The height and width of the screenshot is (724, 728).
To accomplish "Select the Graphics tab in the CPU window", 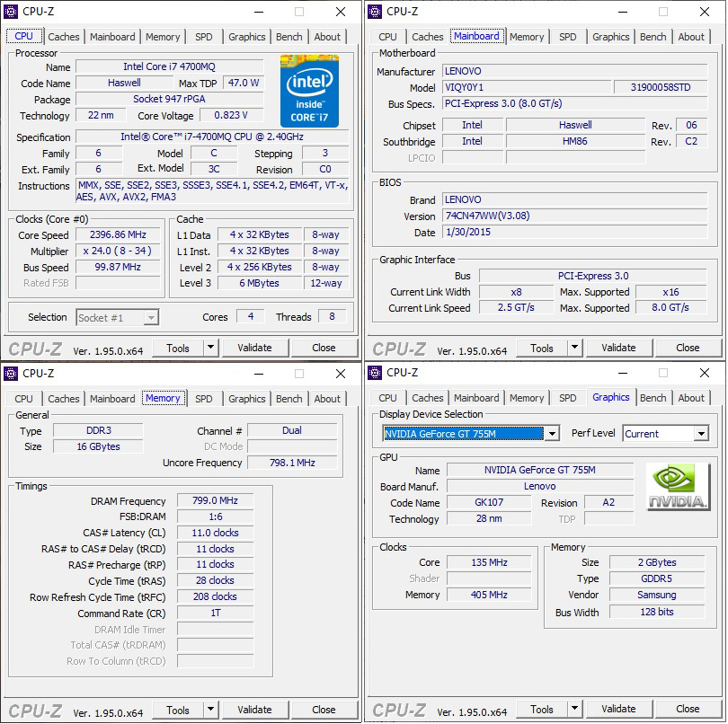I will coord(246,37).
